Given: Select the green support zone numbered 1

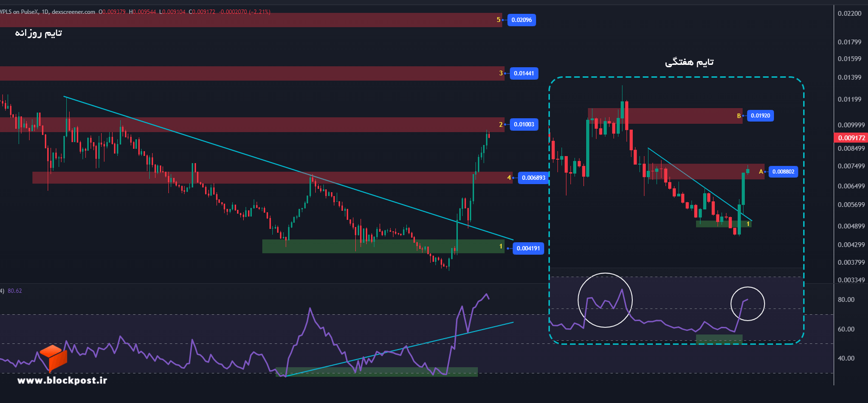Looking at the screenshot, I should pyautogui.click(x=383, y=246).
